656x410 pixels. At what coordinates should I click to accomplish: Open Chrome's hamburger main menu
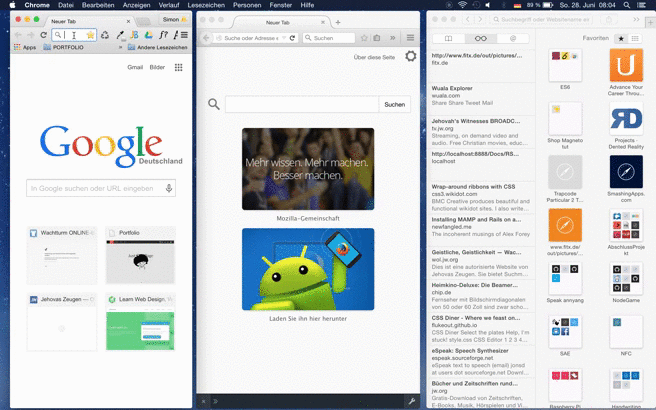(x=184, y=35)
